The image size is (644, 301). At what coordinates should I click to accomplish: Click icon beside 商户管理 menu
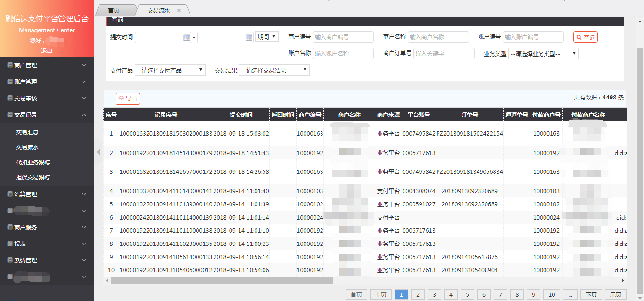(10, 65)
